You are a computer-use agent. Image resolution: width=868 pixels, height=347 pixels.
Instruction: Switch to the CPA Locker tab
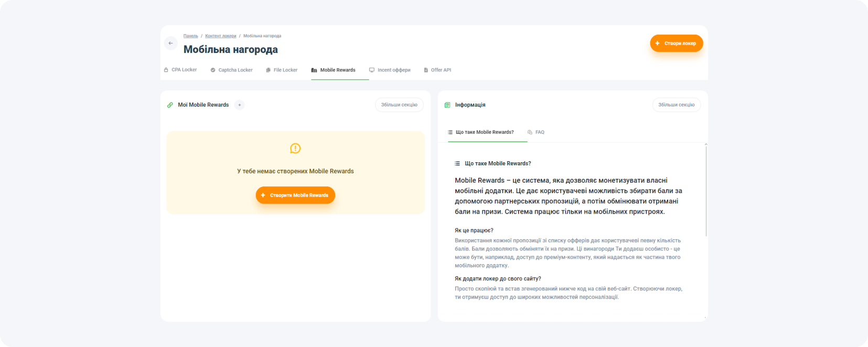(180, 70)
